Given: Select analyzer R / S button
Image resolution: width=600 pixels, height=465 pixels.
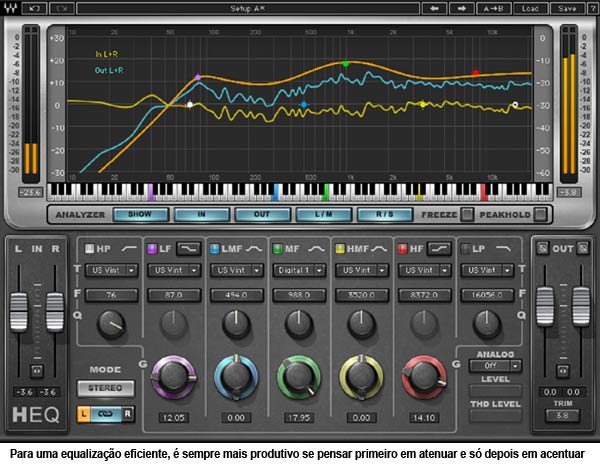Looking at the screenshot, I should point(385,214).
